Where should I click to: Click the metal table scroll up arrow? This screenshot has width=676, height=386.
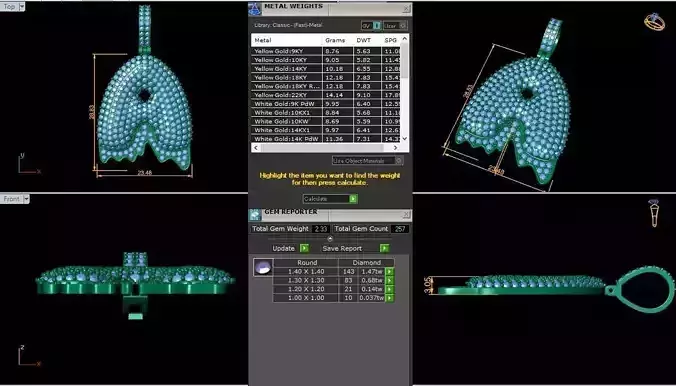click(x=404, y=39)
